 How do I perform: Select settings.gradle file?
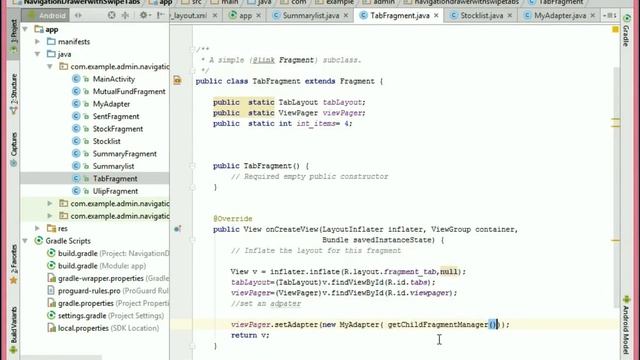(105, 316)
